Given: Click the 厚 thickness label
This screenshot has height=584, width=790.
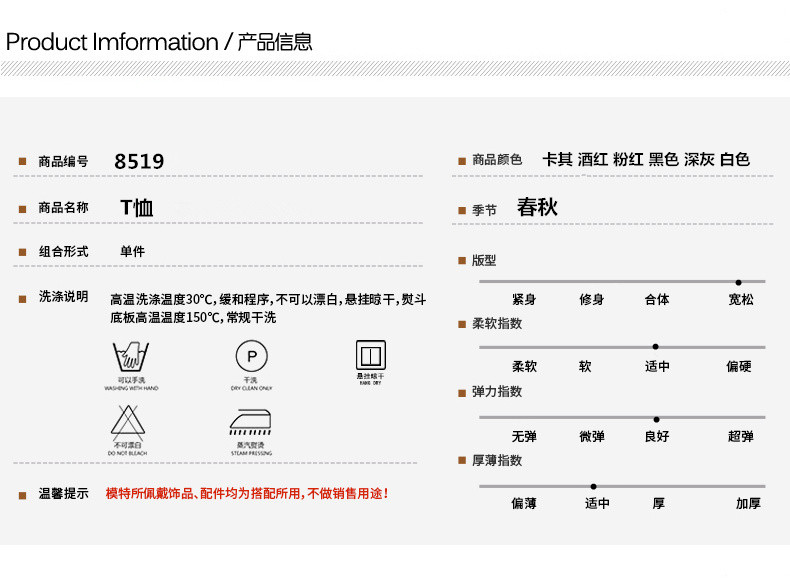Looking at the screenshot, I should [659, 503].
